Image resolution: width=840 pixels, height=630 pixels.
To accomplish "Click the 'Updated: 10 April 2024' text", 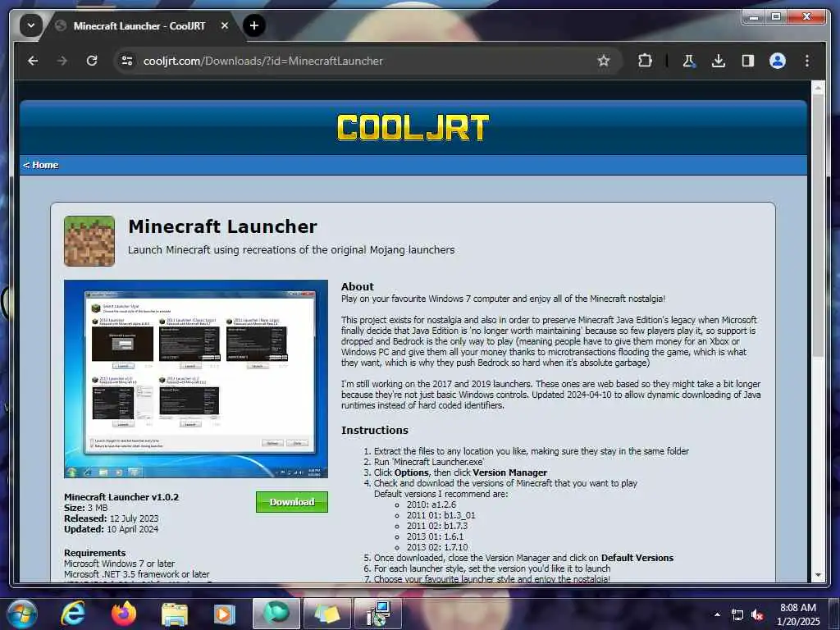I will 112,529.
